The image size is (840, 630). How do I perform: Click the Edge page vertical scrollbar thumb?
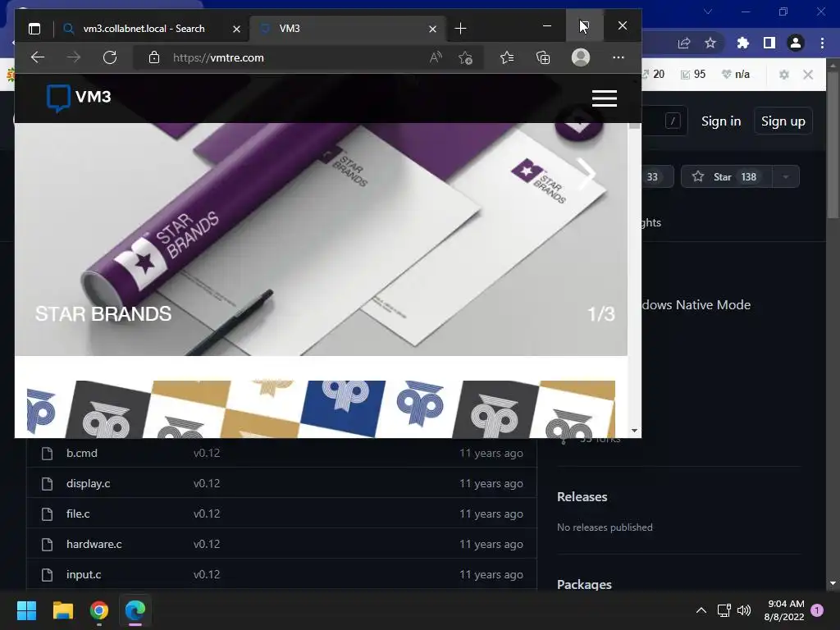coord(635,126)
